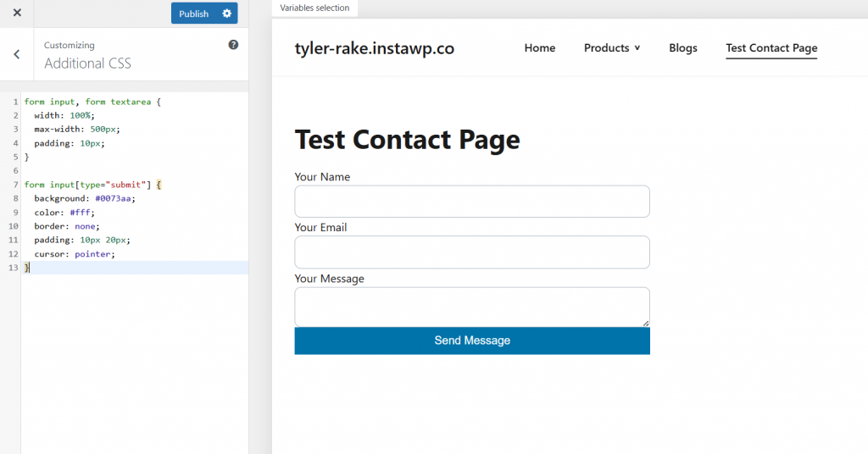Close the Customizer with the X icon
868x454 pixels.
coord(17,14)
